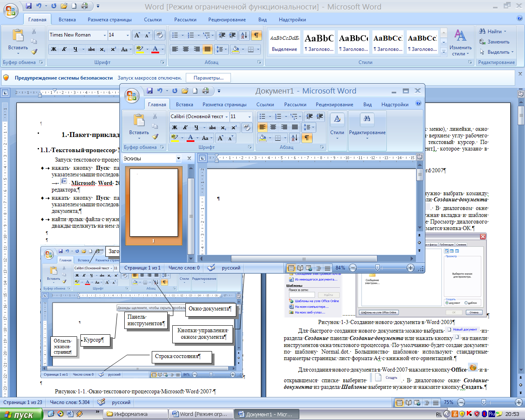Click Open folder icon in Документ1 toolbar
Screen dimensions: 525x420
[x=185, y=91]
